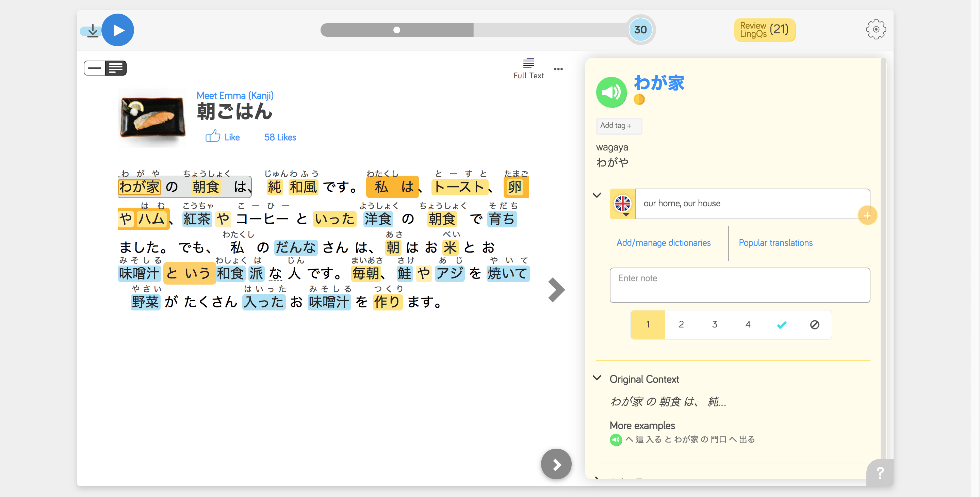Click the download audio icon
The height and width of the screenshot is (497, 980).
[x=93, y=30]
